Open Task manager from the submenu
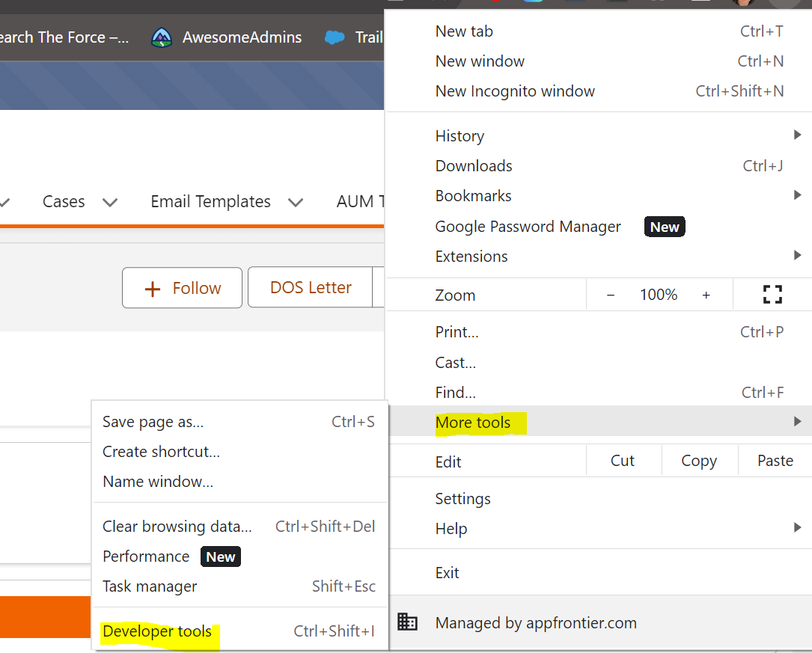Viewport: 812px width, 653px height. [x=150, y=586]
